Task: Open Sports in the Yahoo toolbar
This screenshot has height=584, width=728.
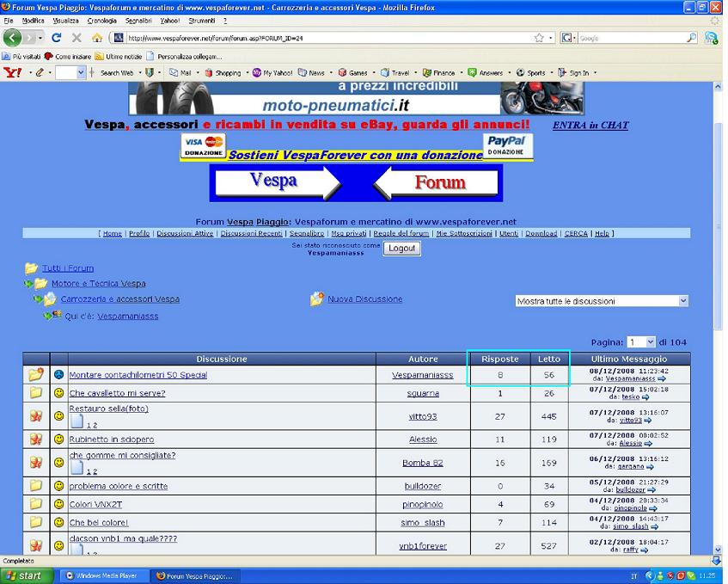Action: (530, 72)
